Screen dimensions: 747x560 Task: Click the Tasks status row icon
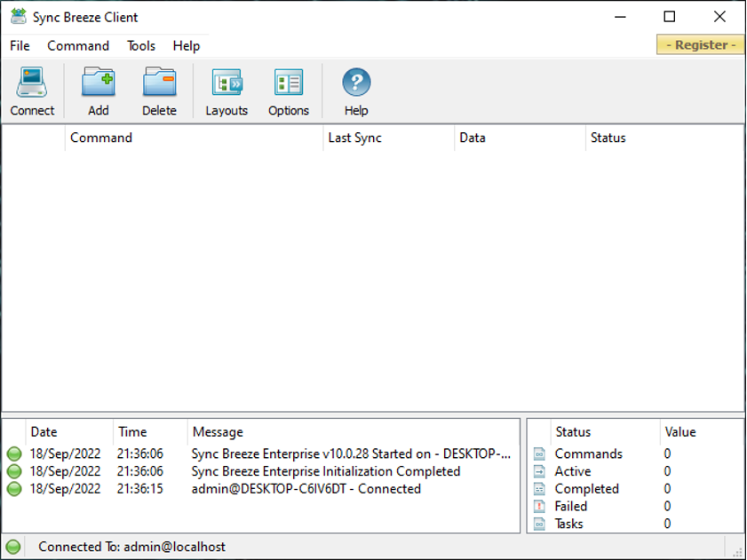(539, 524)
